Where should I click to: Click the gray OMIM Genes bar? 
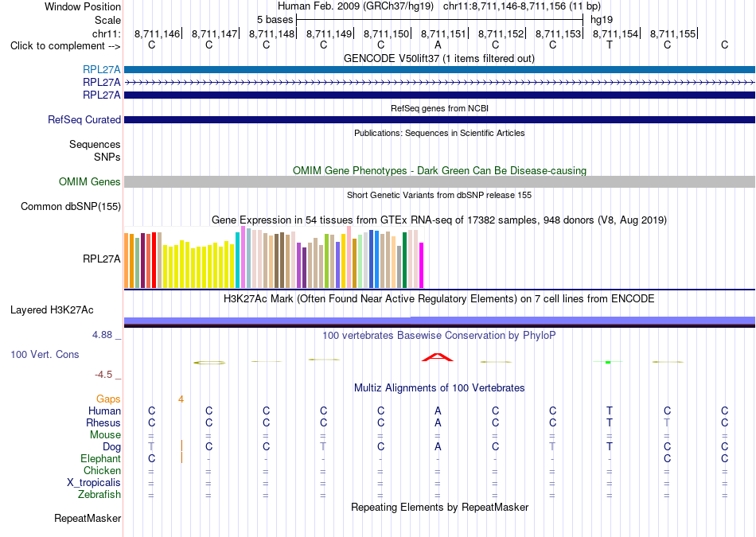pyautogui.click(x=439, y=181)
